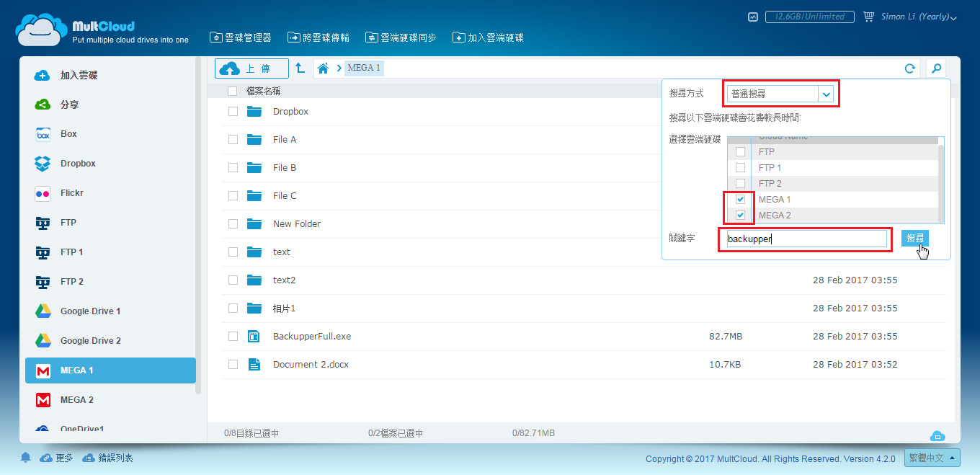The width and height of the screenshot is (980, 475).
Task: Open 加入雲端硬碟 (Add Cloud Drives) tab
Action: (x=489, y=37)
